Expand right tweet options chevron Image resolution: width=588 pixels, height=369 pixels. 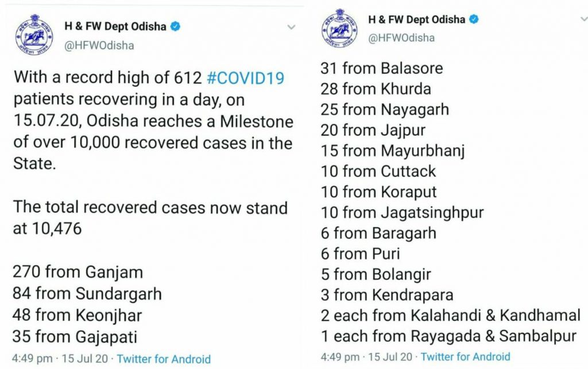tap(584, 19)
